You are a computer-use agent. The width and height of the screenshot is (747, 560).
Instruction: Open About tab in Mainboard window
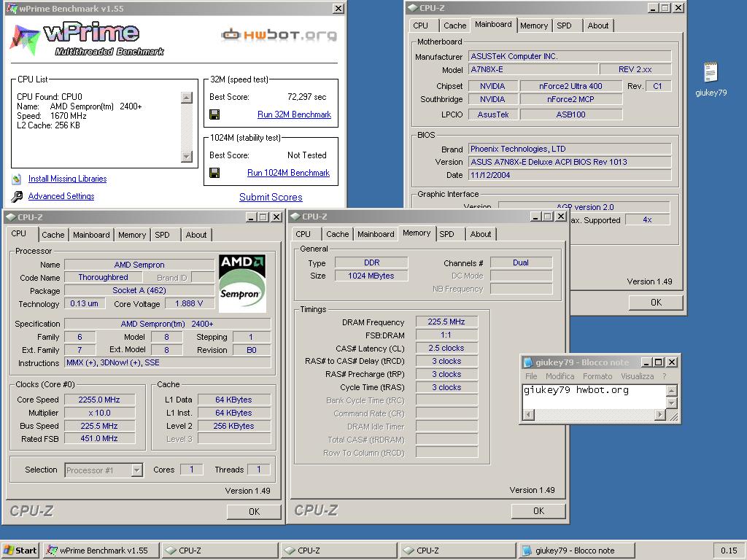click(598, 26)
